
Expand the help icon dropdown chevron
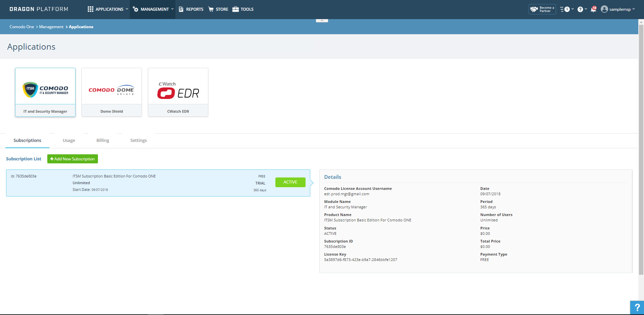click(586, 9)
